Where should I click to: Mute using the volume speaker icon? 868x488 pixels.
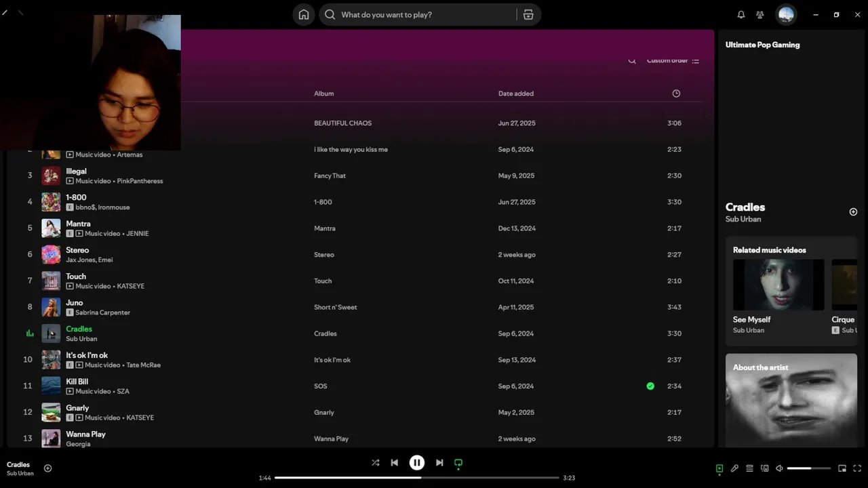tap(780, 468)
